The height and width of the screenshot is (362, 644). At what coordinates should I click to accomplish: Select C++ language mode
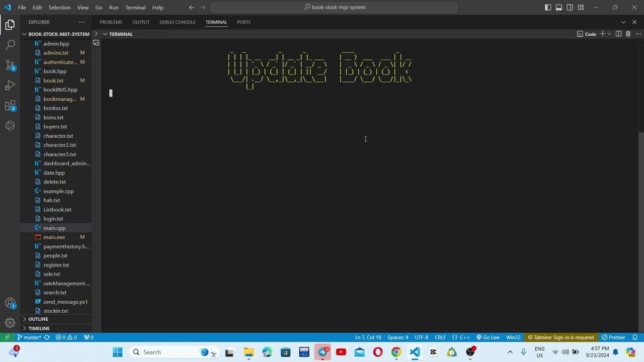point(461,337)
